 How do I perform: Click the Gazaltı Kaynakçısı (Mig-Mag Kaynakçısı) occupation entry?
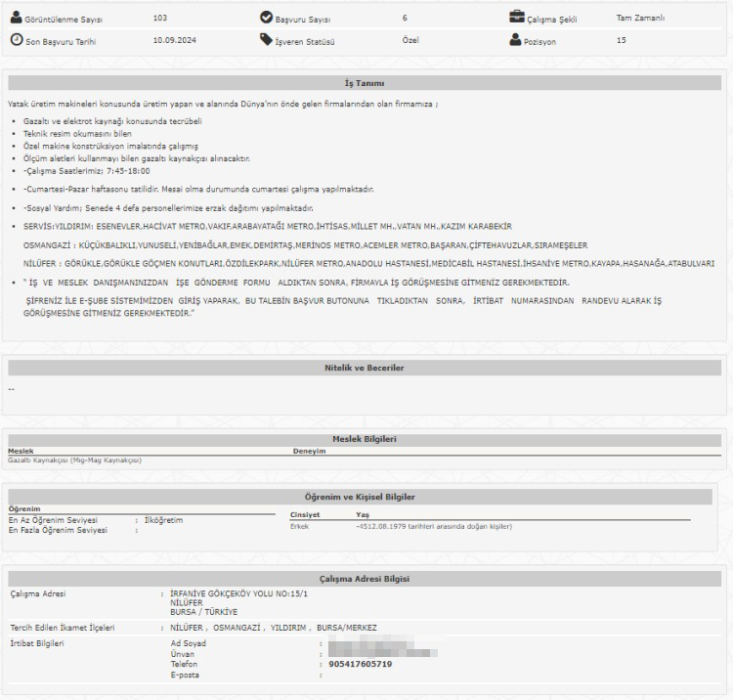[x=75, y=459]
